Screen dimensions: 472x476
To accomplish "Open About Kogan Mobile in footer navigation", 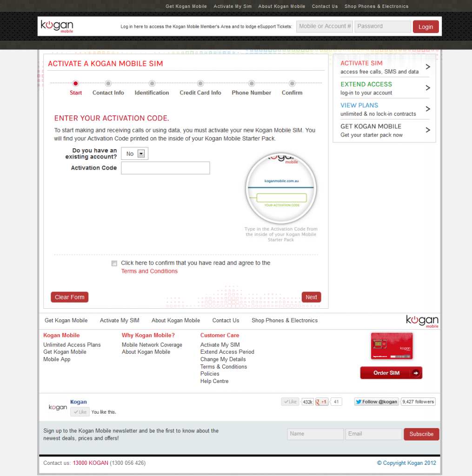I will pyautogui.click(x=176, y=321).
